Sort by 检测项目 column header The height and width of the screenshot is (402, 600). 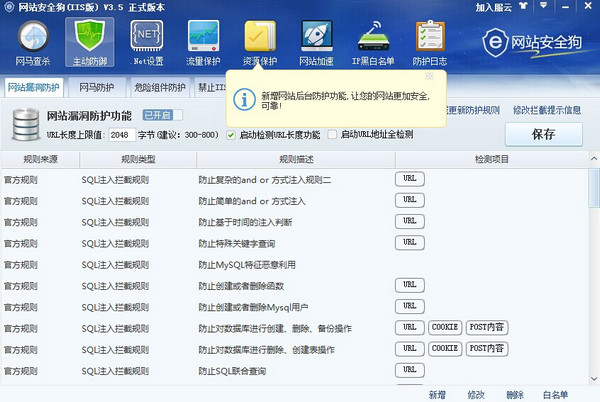[x=492, y=159]
